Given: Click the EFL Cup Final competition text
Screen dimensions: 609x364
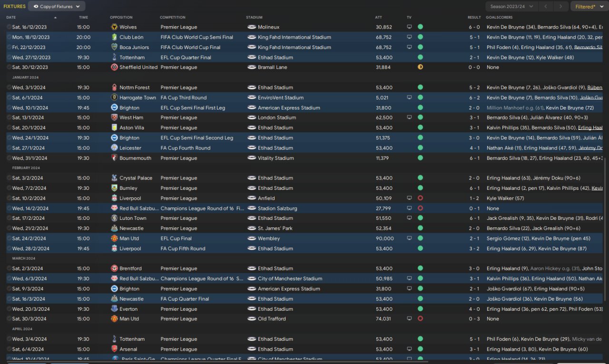Looking at the screenshot, I should tap(176, 238).
